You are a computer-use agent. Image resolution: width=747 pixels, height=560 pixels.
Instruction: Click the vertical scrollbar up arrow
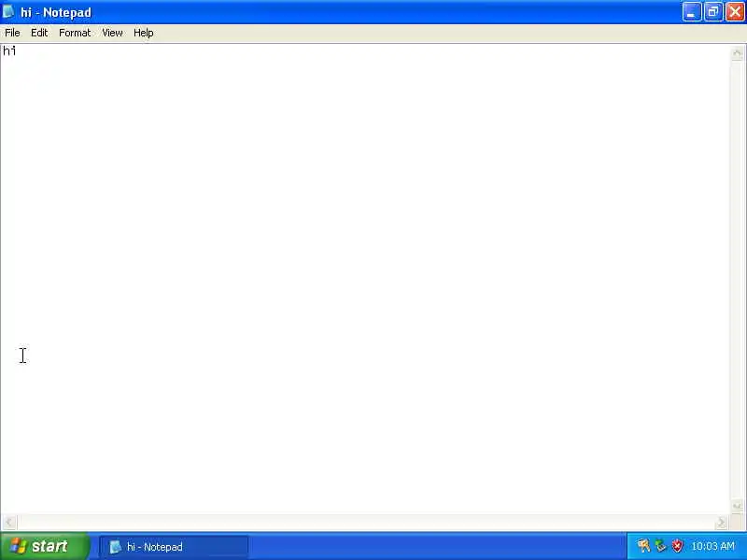pos(737,53)
